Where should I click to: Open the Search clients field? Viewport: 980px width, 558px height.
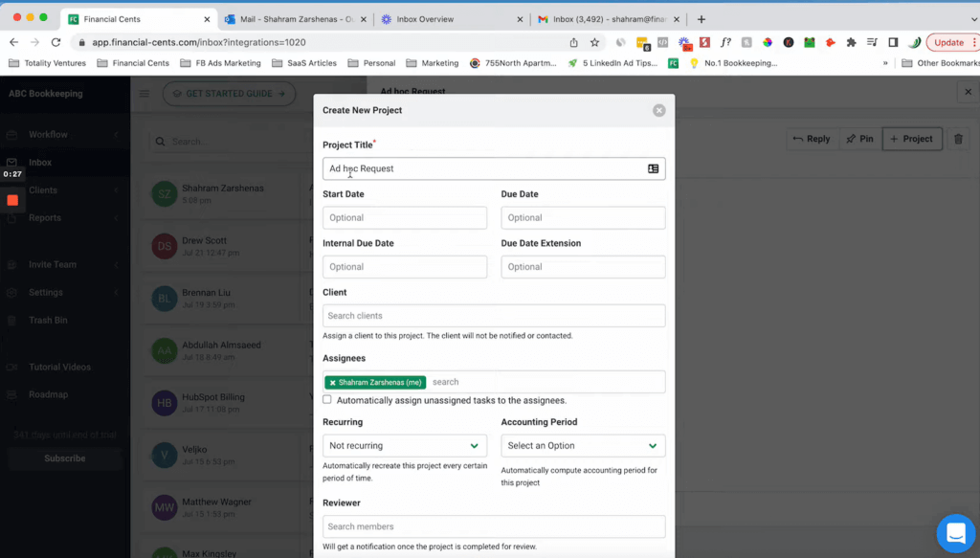(x=494, y=316)
